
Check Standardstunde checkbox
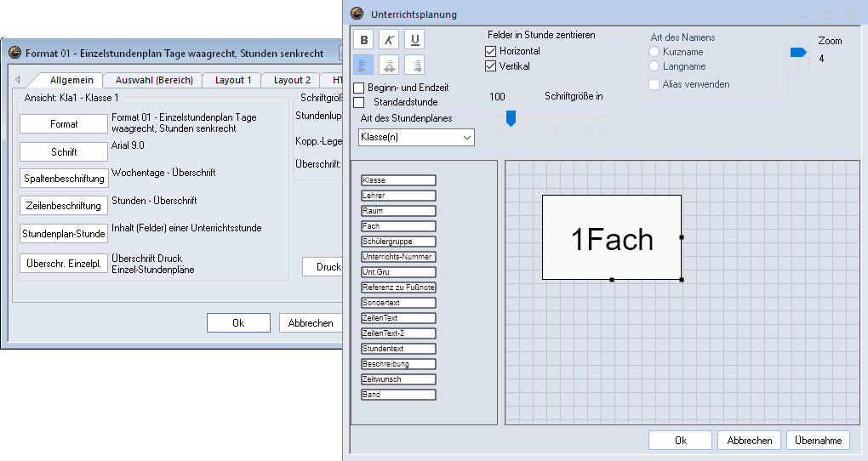click(359, 102)
